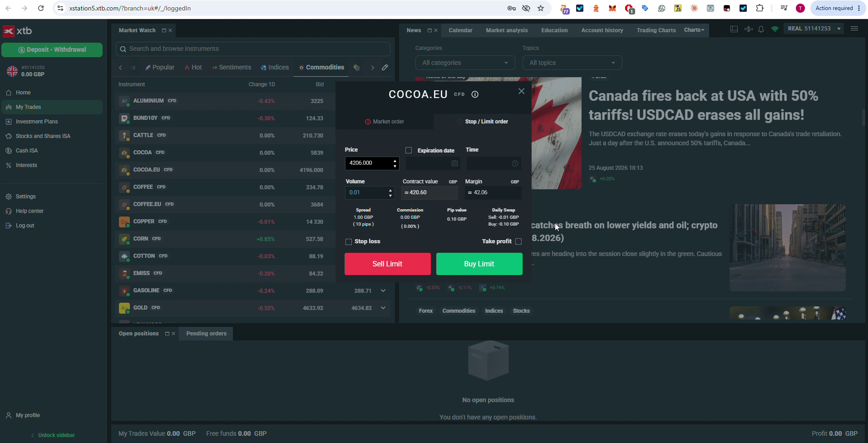
Task: Enable the Take profit checkbox
Action: [518, 241]
